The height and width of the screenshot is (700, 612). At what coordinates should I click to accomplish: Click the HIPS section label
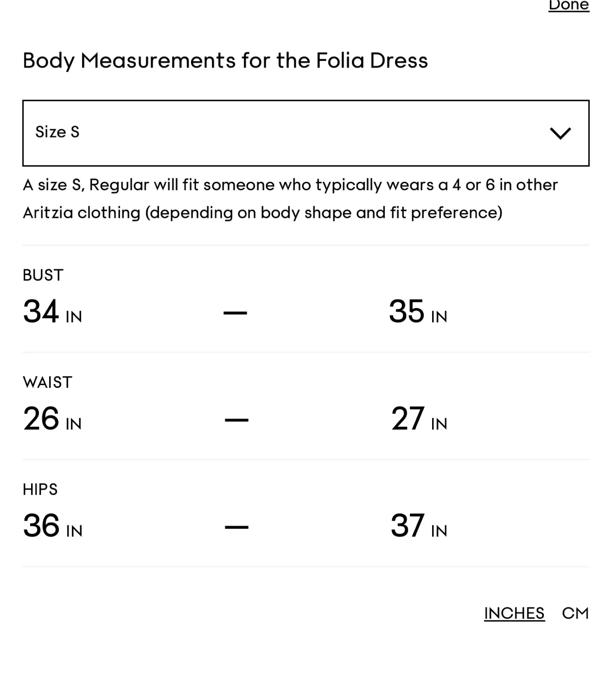[40, 490]
